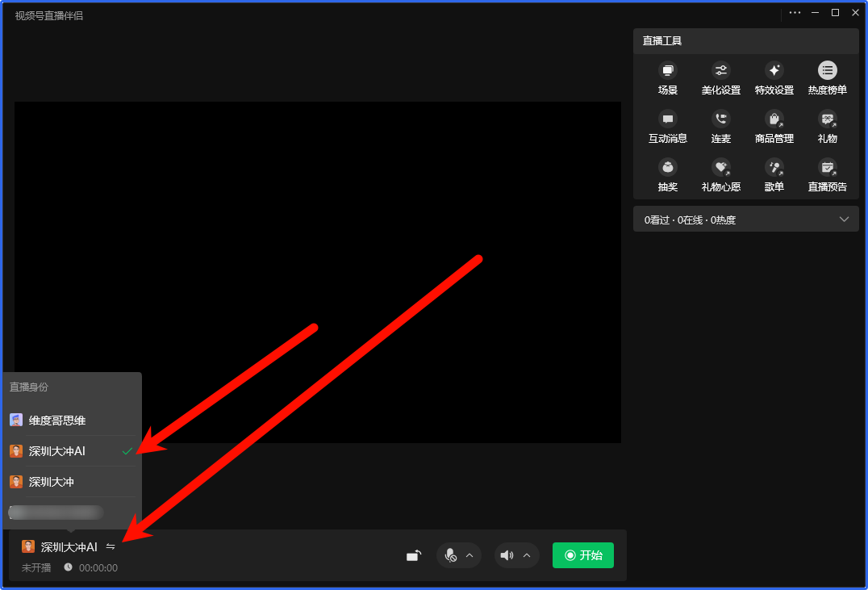Open the 抽奖 lottery tool
Screen dimensions: 868x590
pyautogui.click(x=667, y=168)
